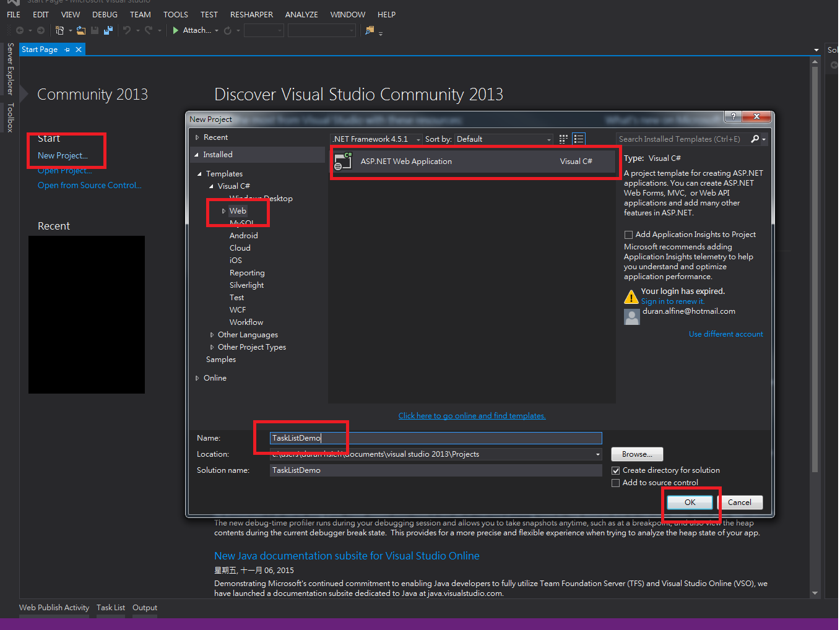Click the single-disk Save icon
The height and width of the screenshot is (630, 840).
pyautogui.click(x=95, y=30)
